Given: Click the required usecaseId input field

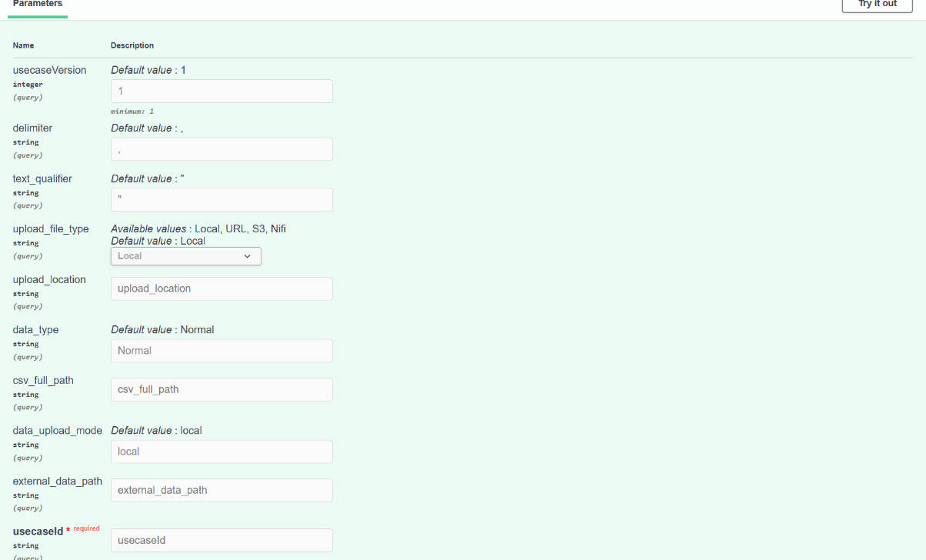Looking at the screenshot, I should click(222, 540).
